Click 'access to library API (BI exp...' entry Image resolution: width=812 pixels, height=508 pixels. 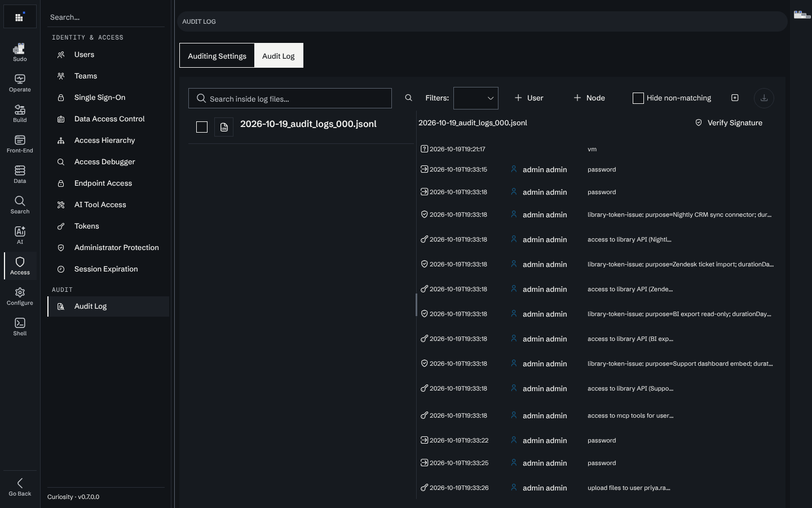coord(630,339)
